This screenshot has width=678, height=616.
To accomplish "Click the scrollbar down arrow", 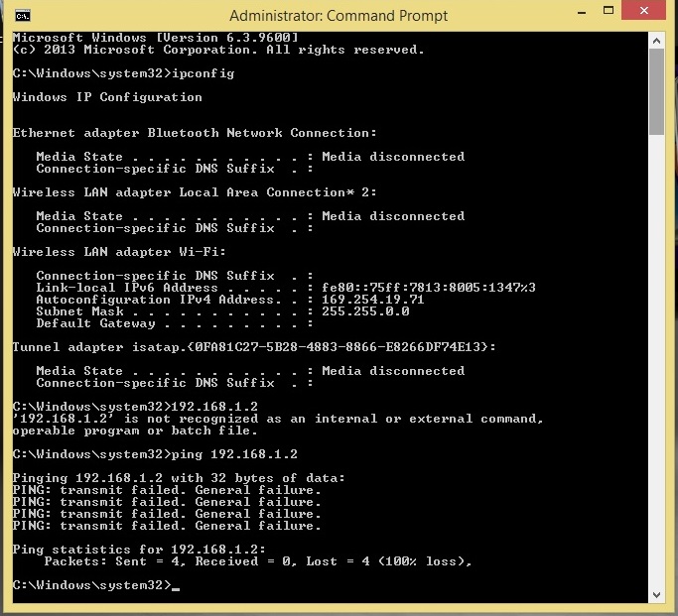I will click(x=656, y=595).
